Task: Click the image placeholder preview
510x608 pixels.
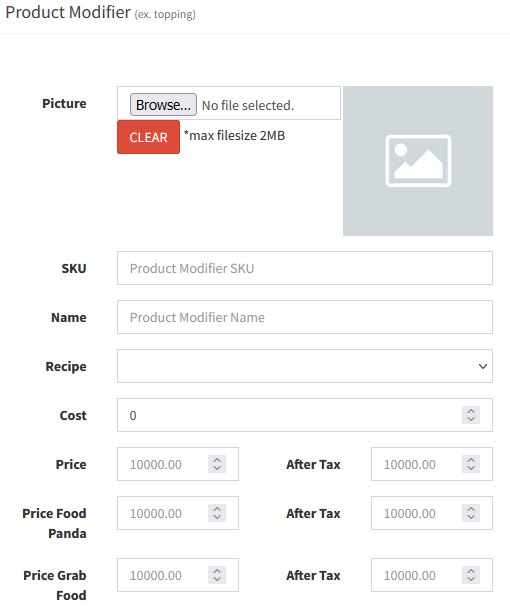Action: [418, 161]
